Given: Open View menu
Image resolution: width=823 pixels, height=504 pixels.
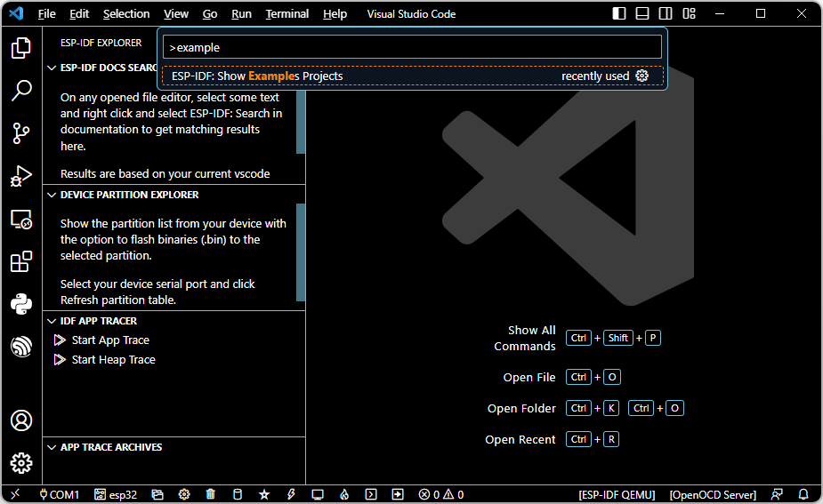Looking at the screenshot, I should (176, 13).
